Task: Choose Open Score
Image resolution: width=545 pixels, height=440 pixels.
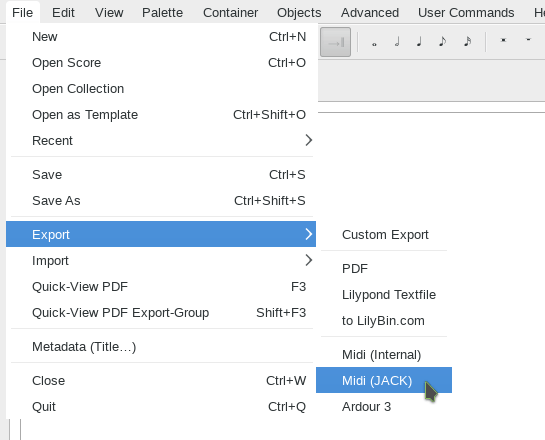Action: tap(161, 63)
